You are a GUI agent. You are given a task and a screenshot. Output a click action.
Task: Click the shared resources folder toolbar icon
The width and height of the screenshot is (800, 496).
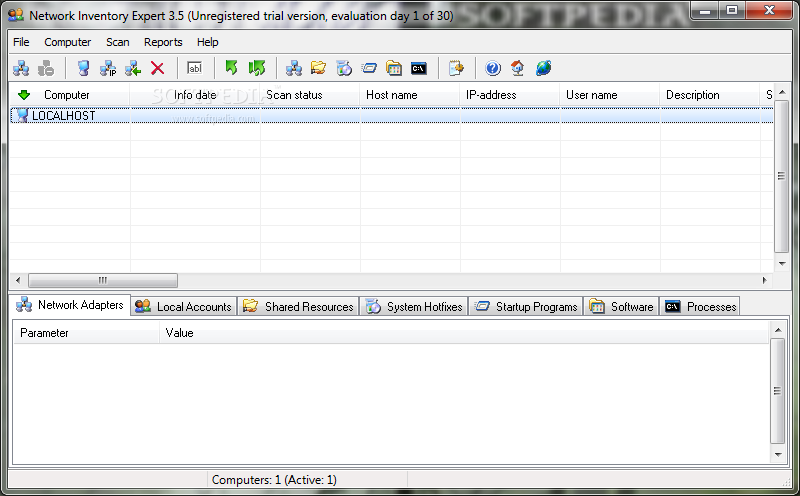pyautogui.click(x=318, y=68)
